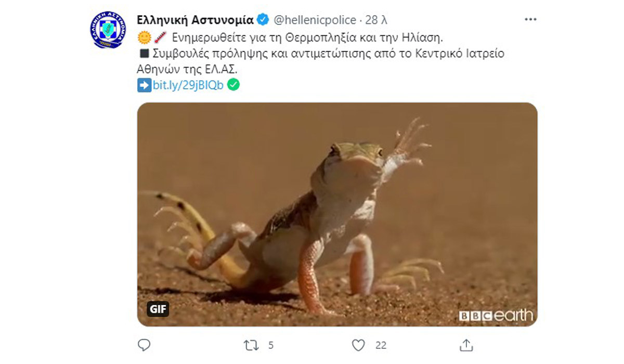Open the bit.ly/29jBIQb link
624x364 pixels.
(x=188, y=85)
